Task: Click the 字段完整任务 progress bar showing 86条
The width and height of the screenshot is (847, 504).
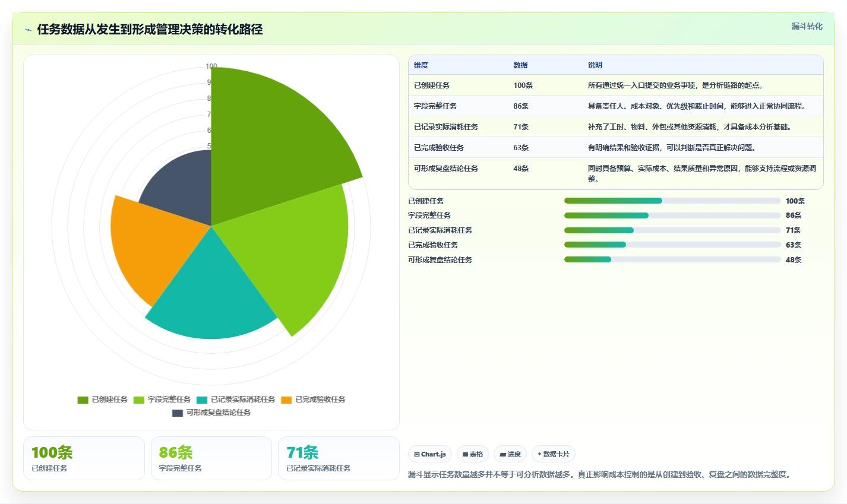Action: point(672,215)
